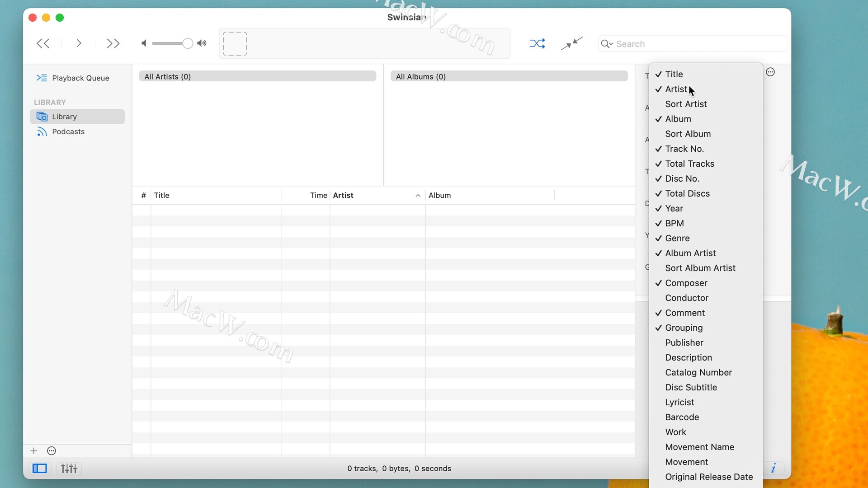Viewport: 868px width, 488px height.
Task: Click the next track fast-forward icon
Action: tap(113, 43)
